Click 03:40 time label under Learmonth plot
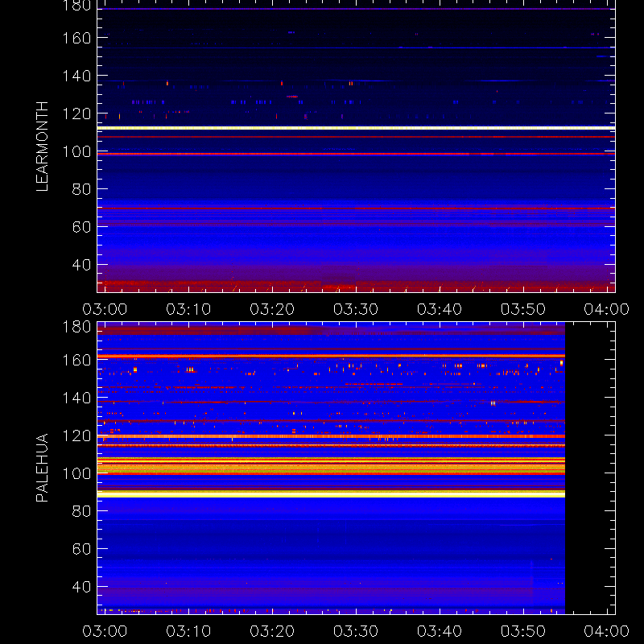Viewport: 644px width, 644px height. [440, 309]
